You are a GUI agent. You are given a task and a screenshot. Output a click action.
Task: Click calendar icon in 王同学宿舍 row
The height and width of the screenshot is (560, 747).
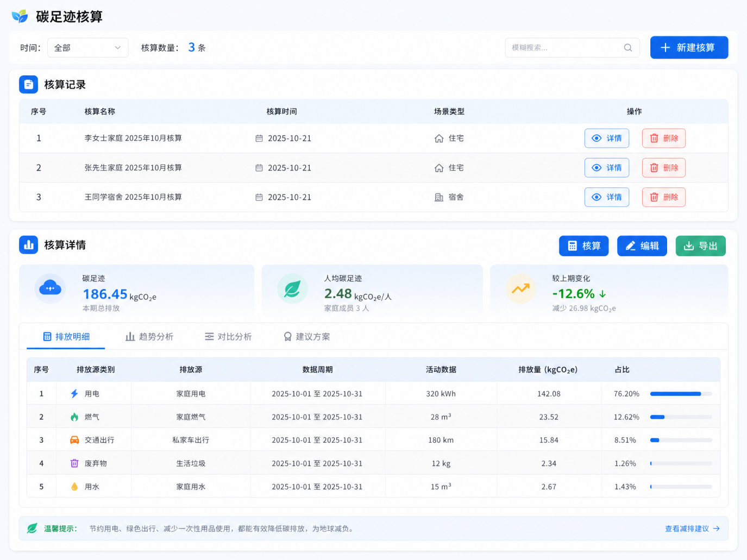pyautogui.click(x=259, y=197)
